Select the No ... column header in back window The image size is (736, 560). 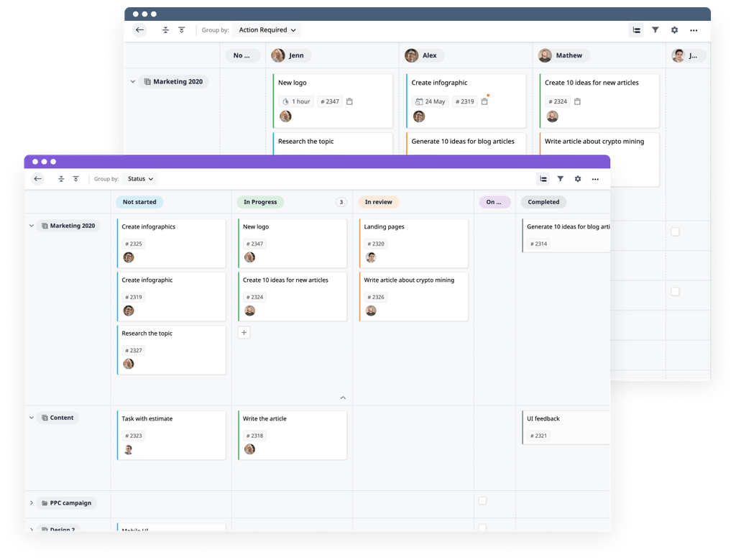241,55
